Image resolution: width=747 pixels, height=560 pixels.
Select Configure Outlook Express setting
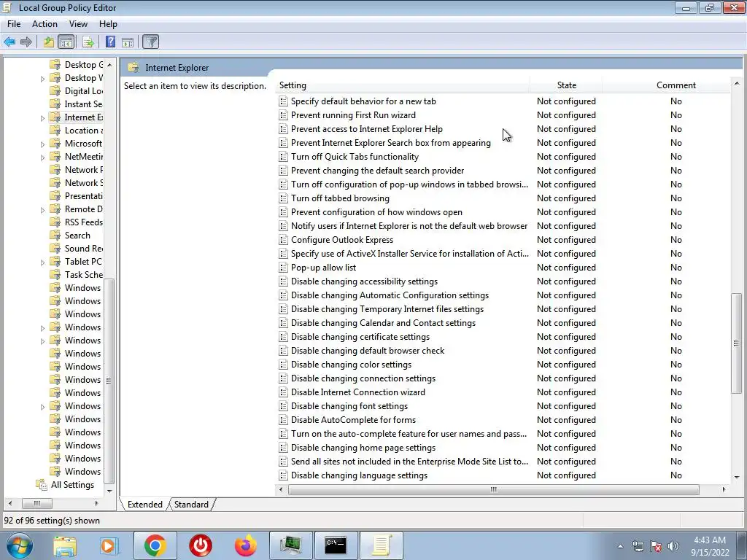pyautogui.click(x=342, y=240)
